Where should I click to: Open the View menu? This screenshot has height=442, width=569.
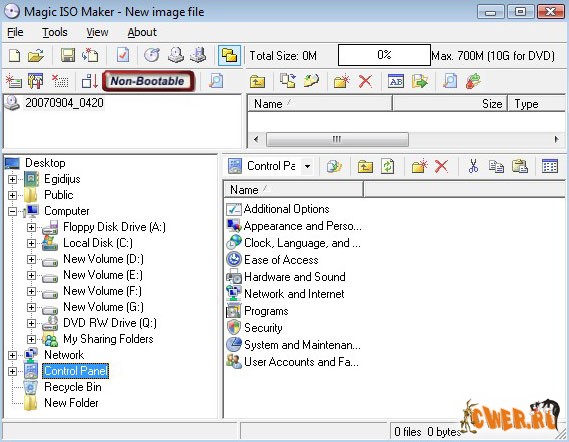(x=97, y=32)
